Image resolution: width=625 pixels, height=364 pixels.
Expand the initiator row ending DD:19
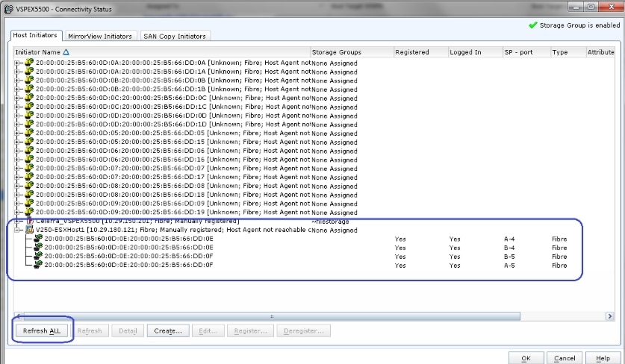tap(16, 212)
